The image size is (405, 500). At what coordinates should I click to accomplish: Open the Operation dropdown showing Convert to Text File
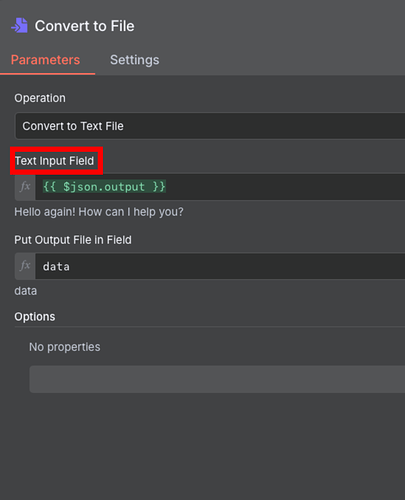(210, 126)
